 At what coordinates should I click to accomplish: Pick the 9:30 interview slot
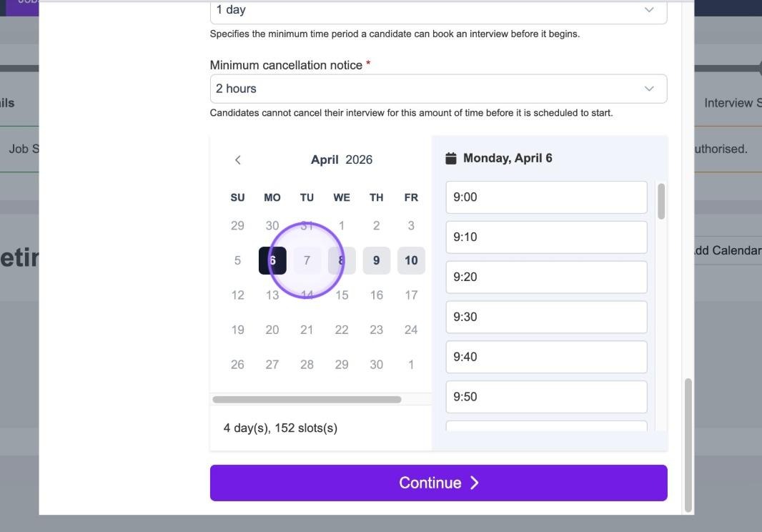[x=546, y=317]
